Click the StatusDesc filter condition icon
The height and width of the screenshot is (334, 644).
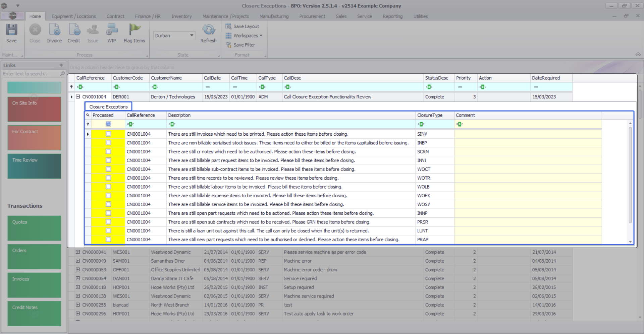429,87
